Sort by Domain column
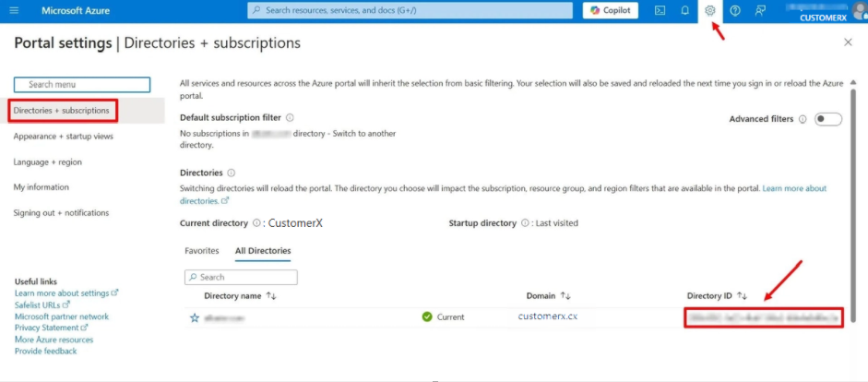 coord(549,296)
